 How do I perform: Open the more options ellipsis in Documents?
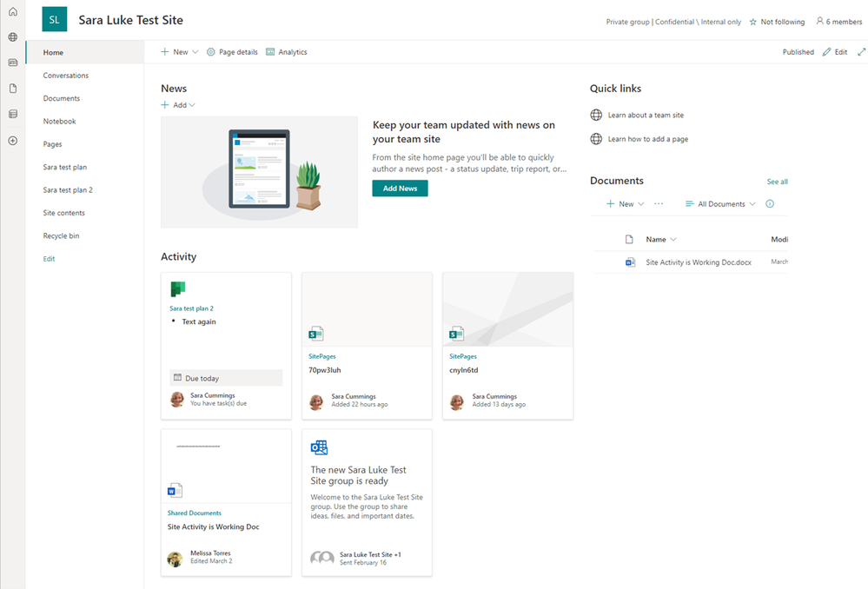pyautogui.click(x=659, y=203)
